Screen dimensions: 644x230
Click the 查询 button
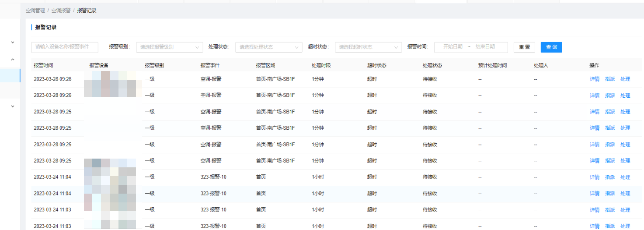[551, 47]
